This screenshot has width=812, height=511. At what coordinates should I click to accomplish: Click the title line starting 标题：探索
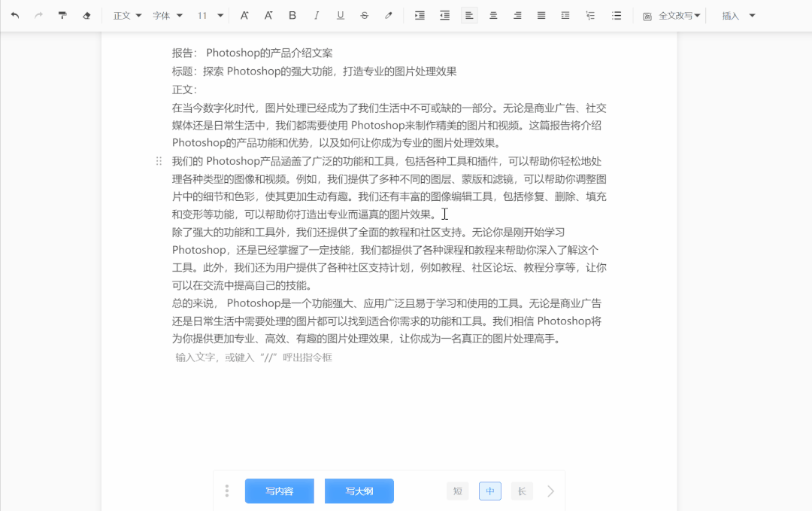(314, 71)
